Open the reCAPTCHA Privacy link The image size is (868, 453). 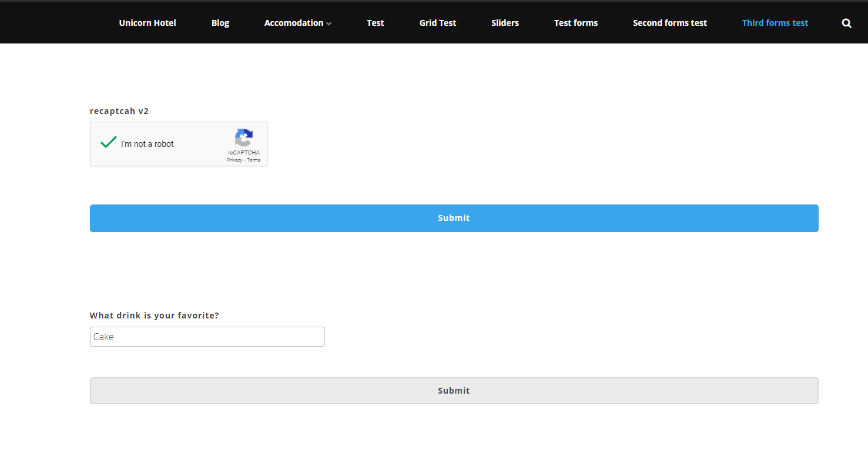[x=234, y=160]
